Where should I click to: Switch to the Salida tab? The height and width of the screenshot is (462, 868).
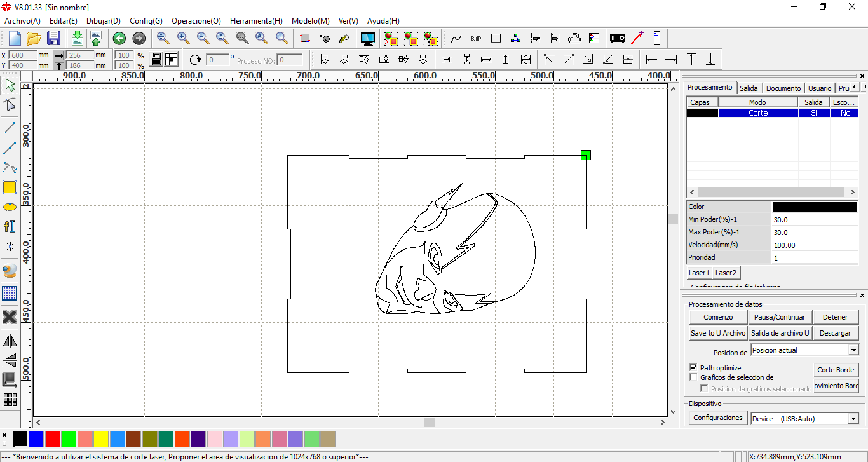coord(749,88)
